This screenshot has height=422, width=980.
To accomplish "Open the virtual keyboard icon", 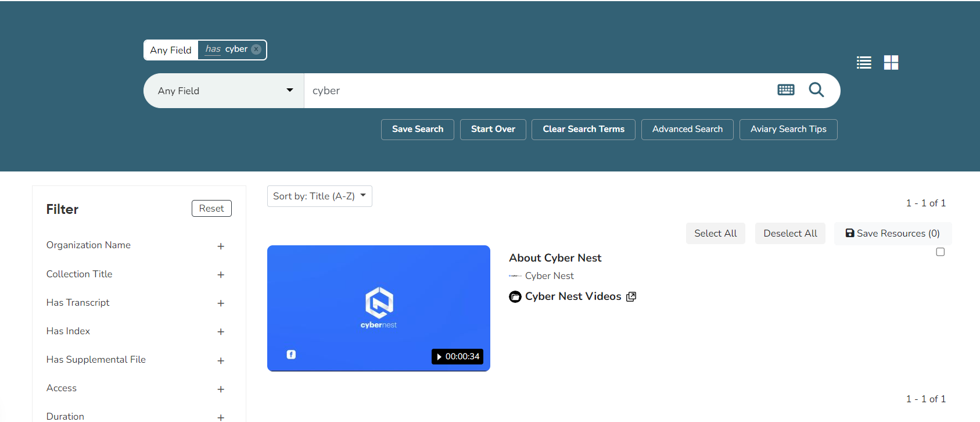I will (785, 90).
